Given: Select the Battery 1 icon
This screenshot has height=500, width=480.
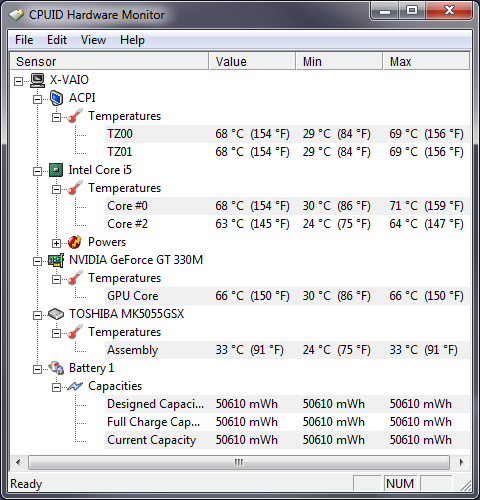Looking at the screenshot, I should pyautogui.click(x=56, y=368).
